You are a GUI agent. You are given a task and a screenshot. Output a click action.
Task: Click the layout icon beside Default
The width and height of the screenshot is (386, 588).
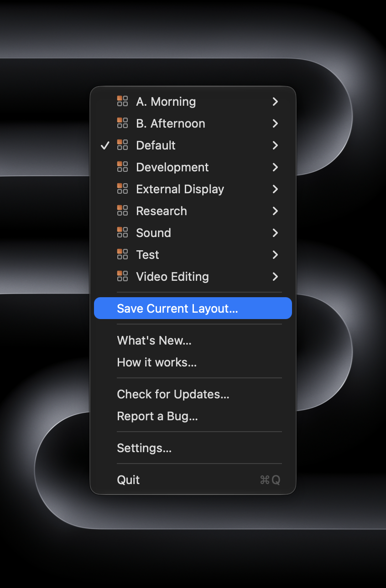(122, 145)
